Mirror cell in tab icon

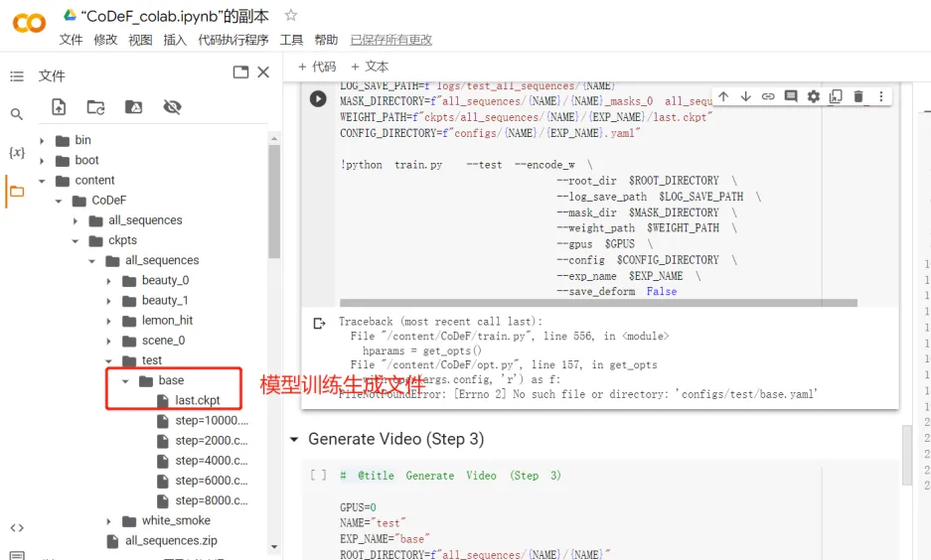point(836,96)
